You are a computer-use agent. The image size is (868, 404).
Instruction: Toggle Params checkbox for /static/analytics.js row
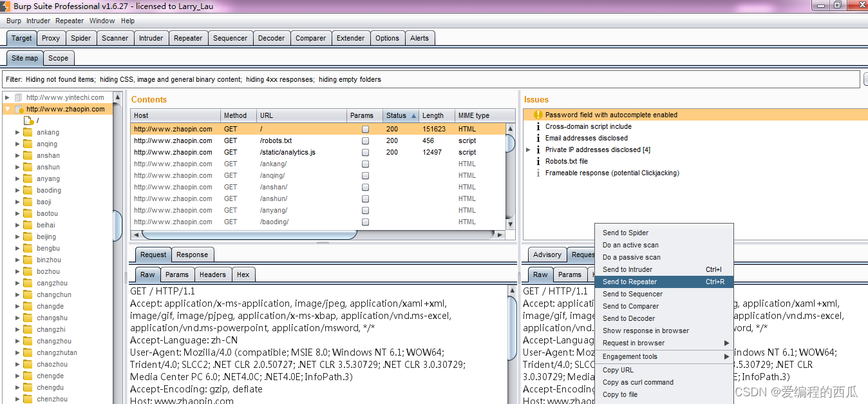click(x=365, y=153)
